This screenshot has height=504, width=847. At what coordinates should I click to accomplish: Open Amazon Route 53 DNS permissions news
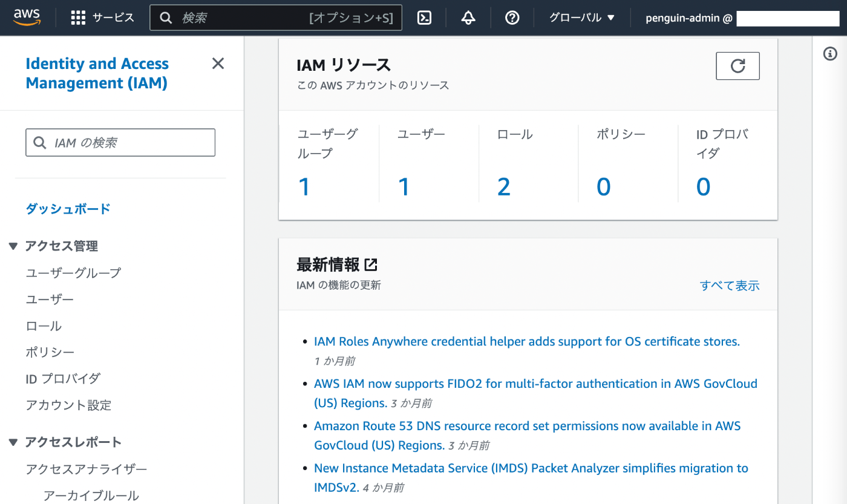point(528,436)
